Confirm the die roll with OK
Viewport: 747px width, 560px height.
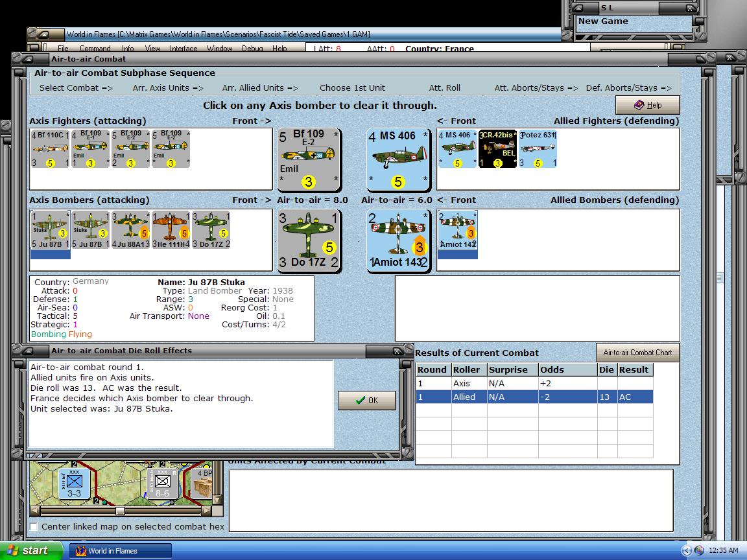367,401
